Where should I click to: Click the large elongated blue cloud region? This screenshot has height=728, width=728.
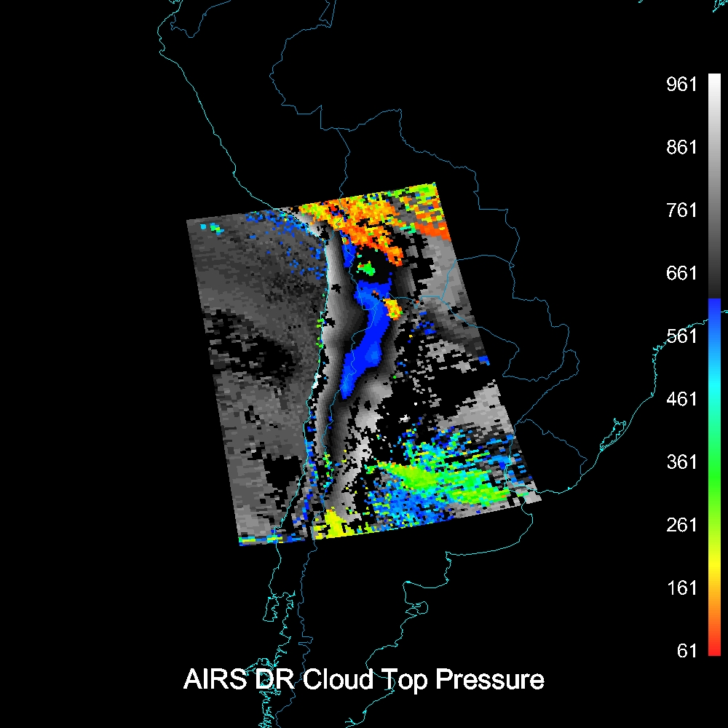(368, 349)
